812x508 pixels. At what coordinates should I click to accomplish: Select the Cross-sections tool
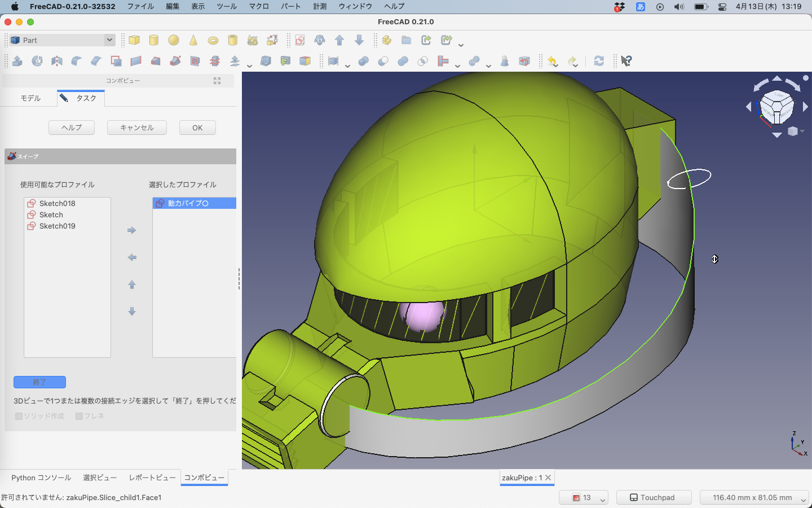215,61
